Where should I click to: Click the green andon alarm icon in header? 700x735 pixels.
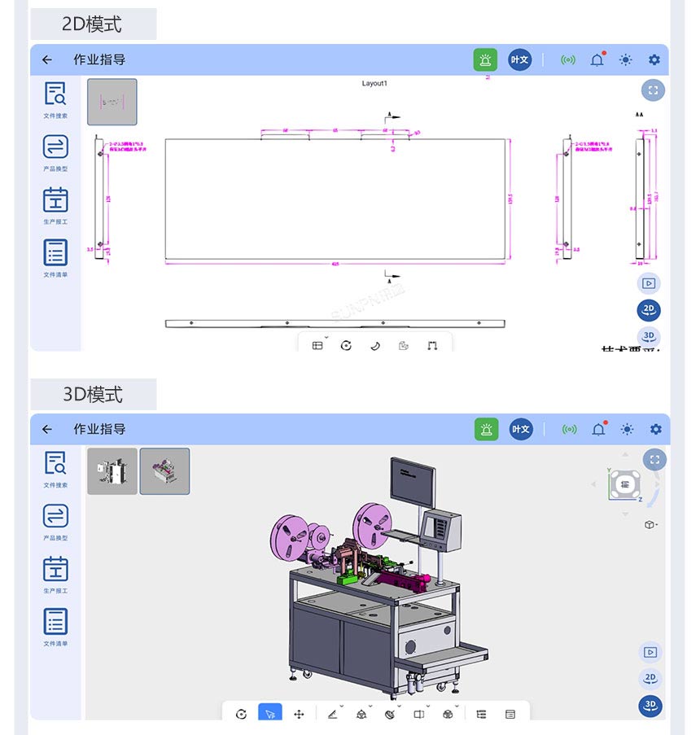pos(485,59)
